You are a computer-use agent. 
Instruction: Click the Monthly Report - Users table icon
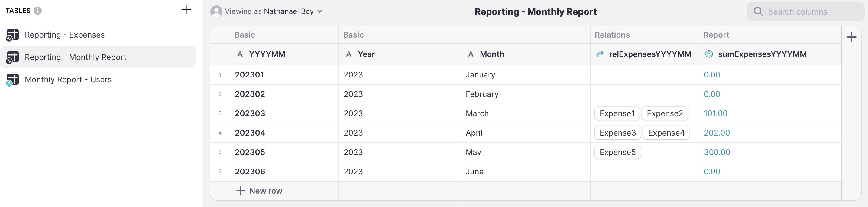pos(12,80)
